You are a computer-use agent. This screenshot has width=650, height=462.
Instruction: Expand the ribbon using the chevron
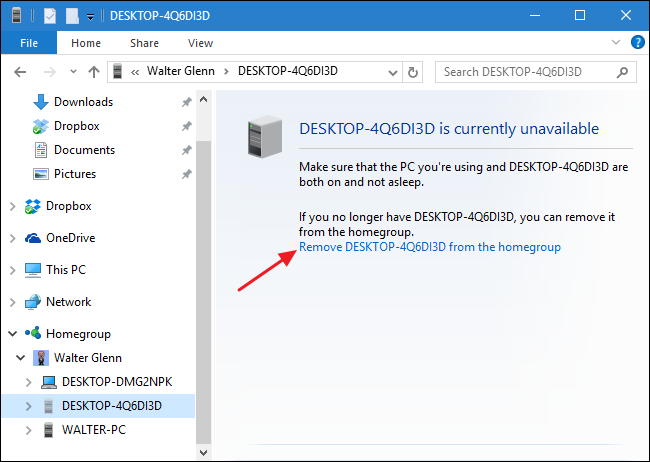click(x=615, y=43)
